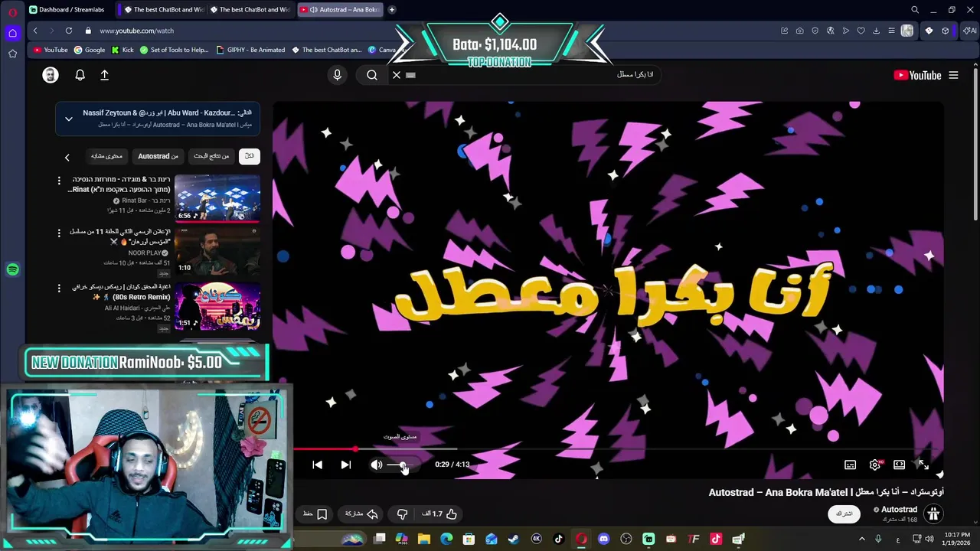Viewport: 980px width, 551px height.
Task: Open the YouTube account avatar
Action: pyautogui.click(x=50, y=75)
